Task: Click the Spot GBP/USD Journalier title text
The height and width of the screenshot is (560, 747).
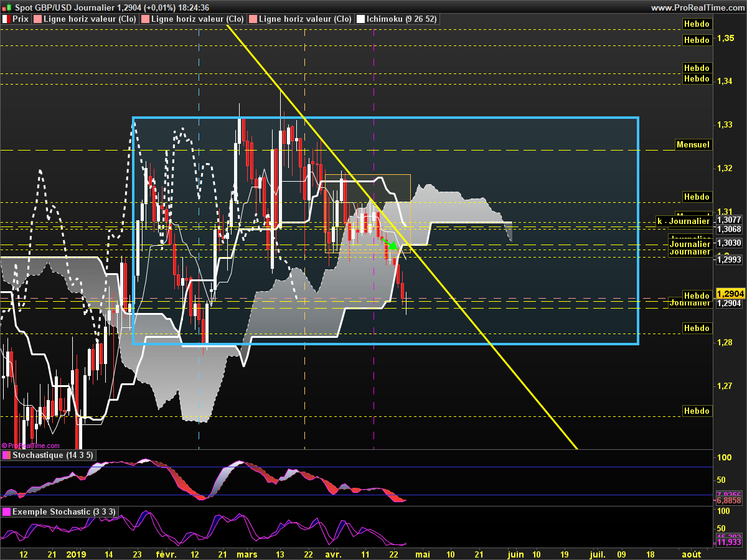Action: [x=64, y=7]
